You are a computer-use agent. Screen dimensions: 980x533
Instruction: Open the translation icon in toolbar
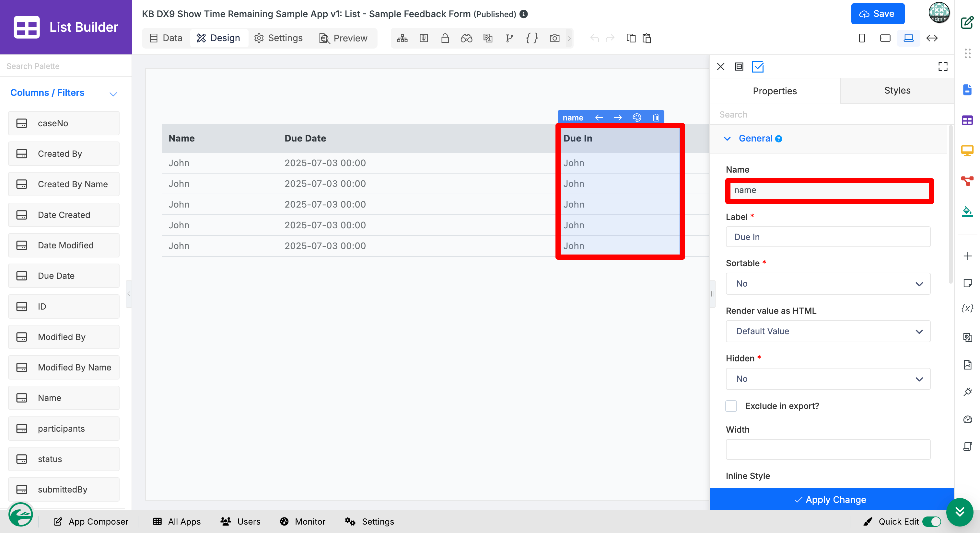coord(488,38)
